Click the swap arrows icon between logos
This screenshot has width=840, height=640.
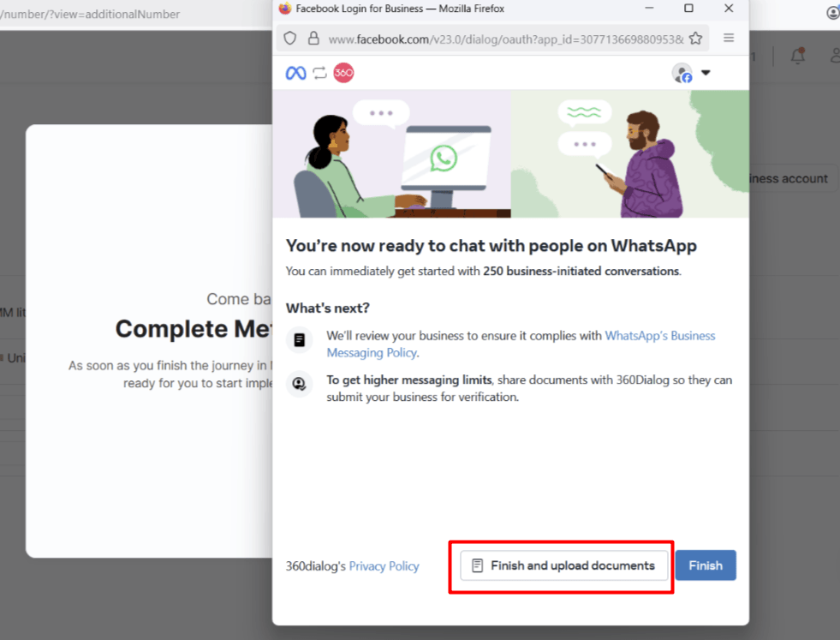pos(320,73)
